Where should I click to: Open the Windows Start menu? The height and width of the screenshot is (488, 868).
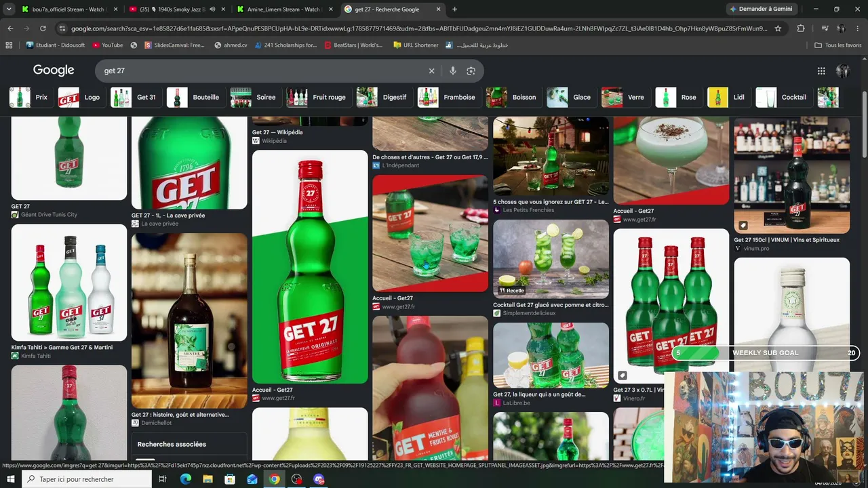tap(11, 479)
